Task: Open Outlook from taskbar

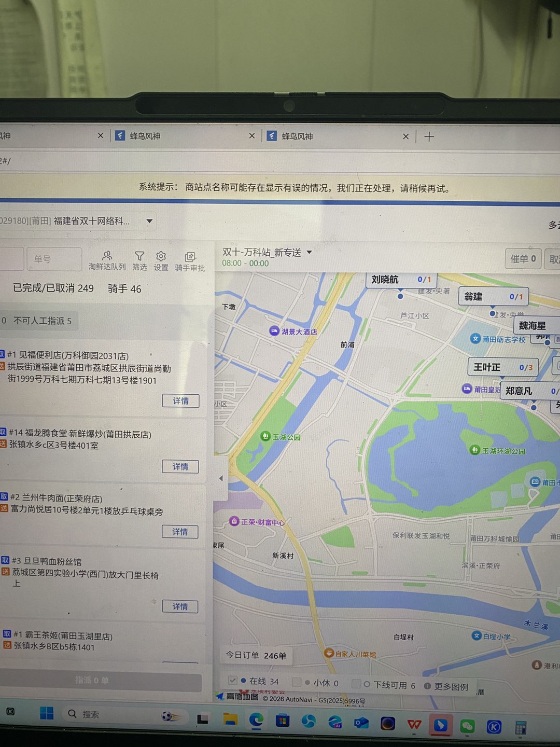Action: click(361, 723)
